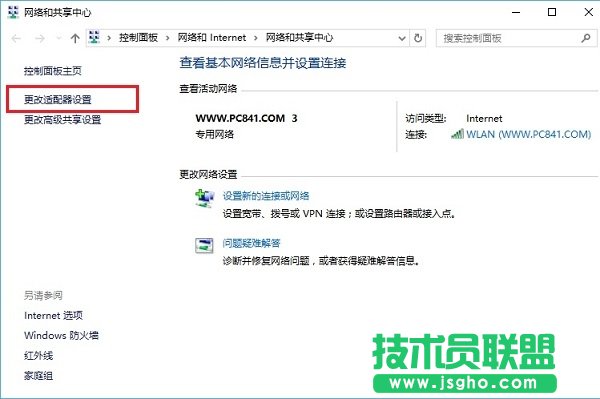Viewport: 600px width, 399px height.
Task: Open 红外线 link
Action: point(38,355)
